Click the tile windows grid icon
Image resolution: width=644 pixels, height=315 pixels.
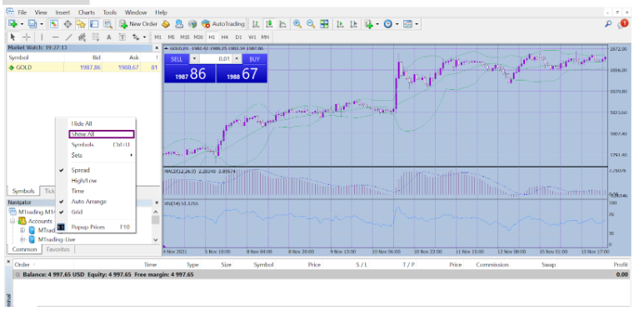pyautogui.click(x=324, y=24)
